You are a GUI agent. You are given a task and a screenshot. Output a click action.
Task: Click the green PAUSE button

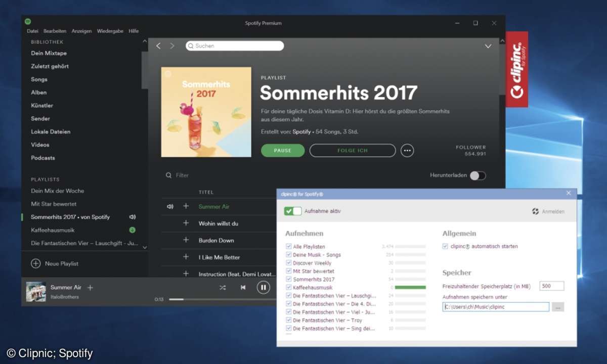283,151
